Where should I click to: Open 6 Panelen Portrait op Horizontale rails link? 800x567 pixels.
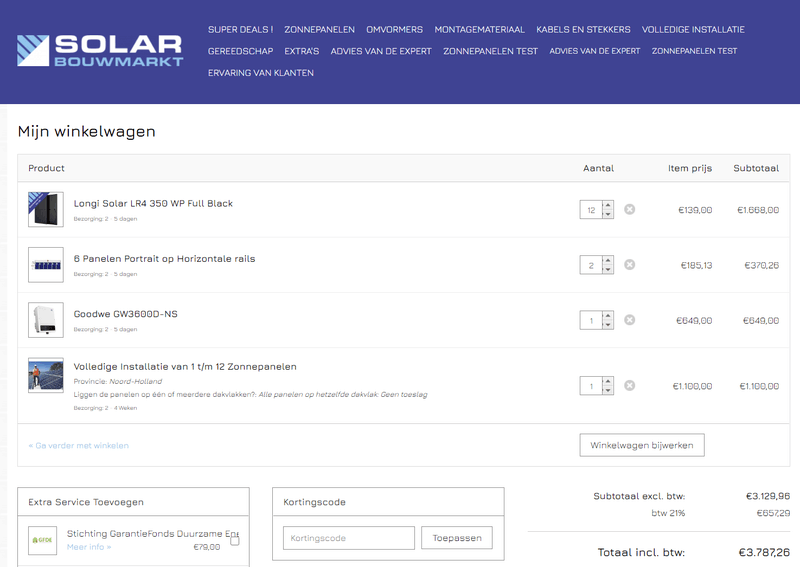[164, 259]
